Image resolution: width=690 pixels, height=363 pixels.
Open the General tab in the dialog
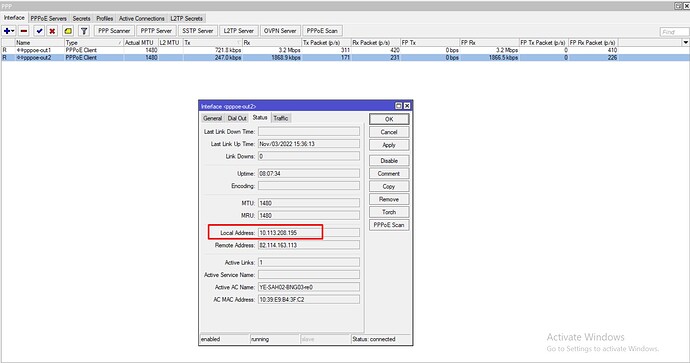213,118
